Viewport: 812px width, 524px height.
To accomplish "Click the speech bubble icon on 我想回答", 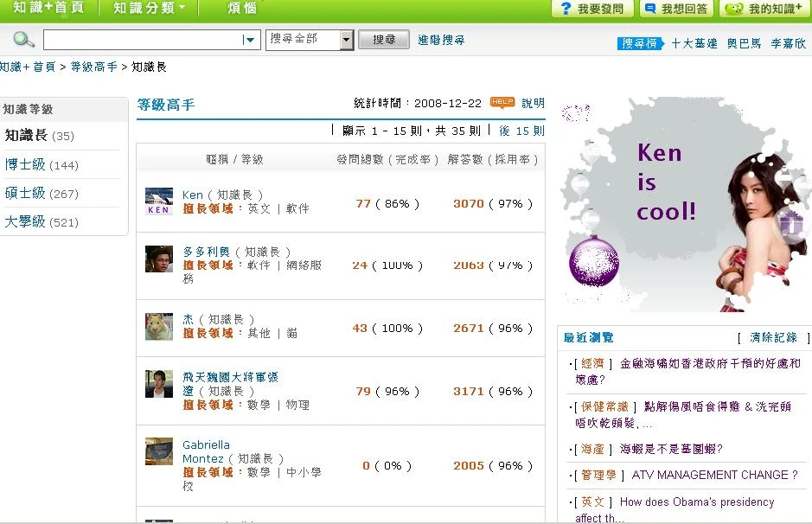I will (x=649, y=9).
